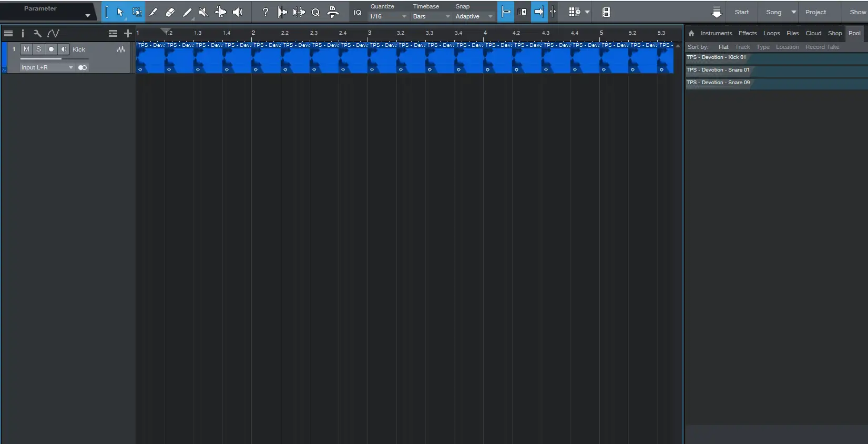The height and width of the screenshot is (444, 868).
Task: Solo the Kick track
Action: coord(38,49)
